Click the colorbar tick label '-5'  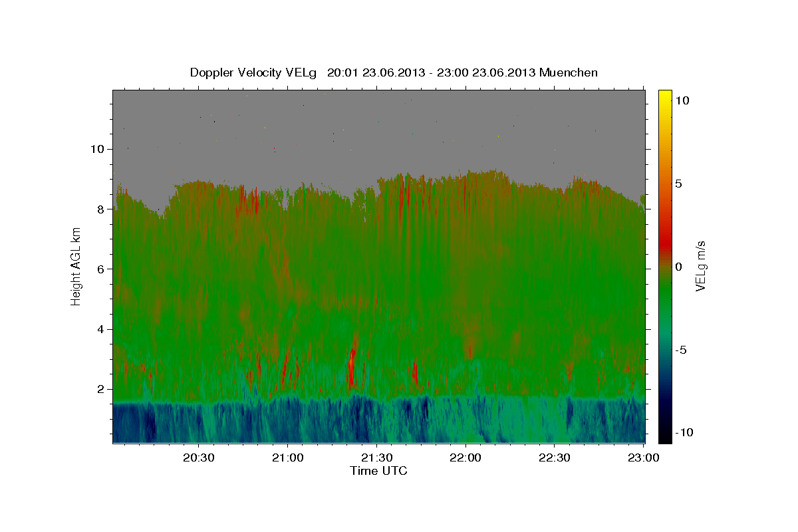(682, 350)
